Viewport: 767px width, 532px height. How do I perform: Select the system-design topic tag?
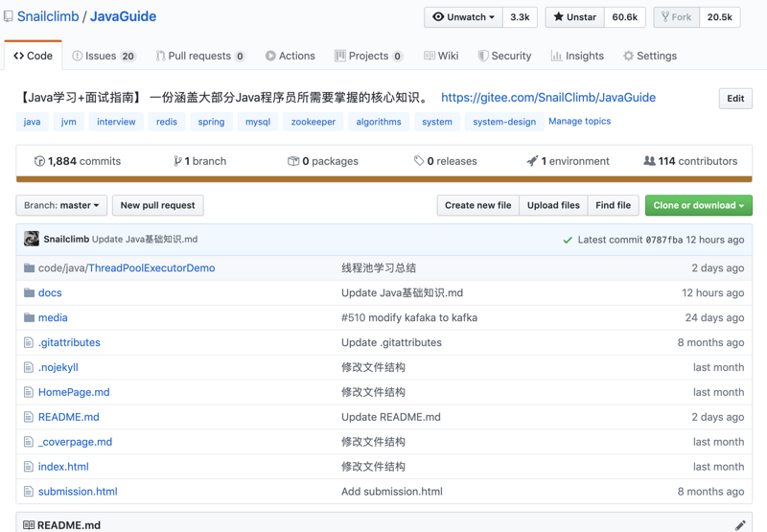click(504, 122)
